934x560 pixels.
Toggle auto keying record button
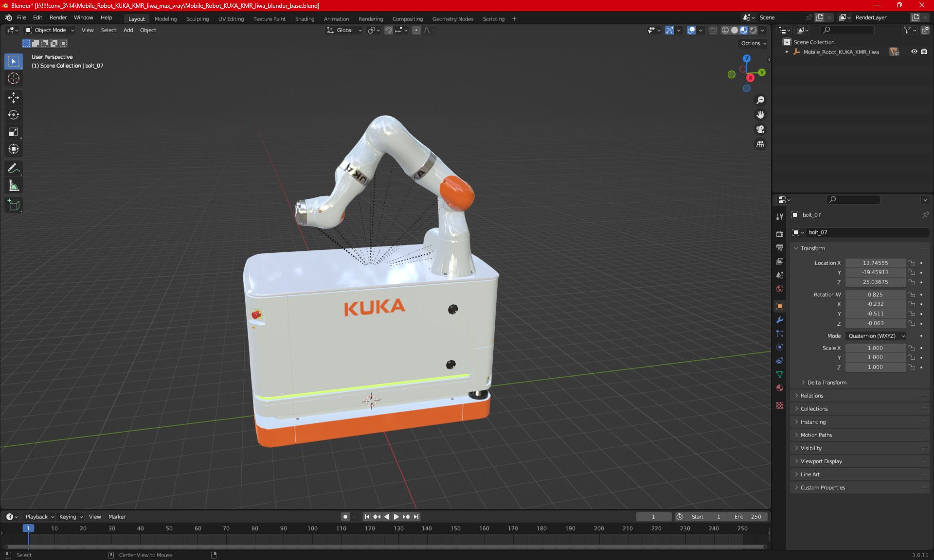[x=345, y=517]
